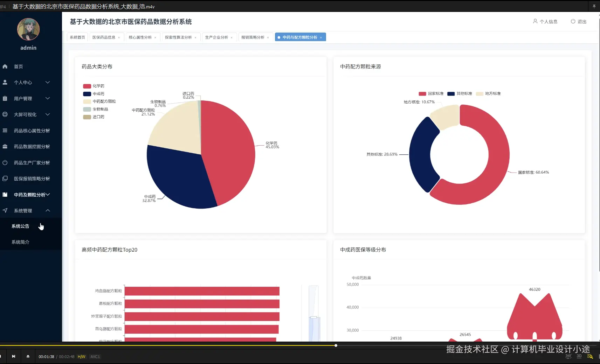Click the 系统公告 sidebar link
Viewport: 600px width, 364px height.
20,226
